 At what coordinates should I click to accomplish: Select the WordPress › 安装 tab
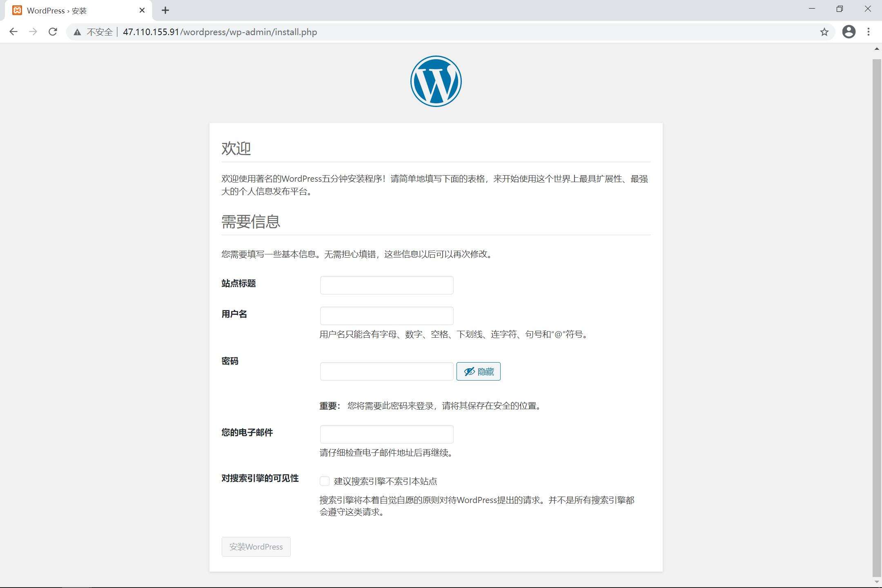point(78,10)
